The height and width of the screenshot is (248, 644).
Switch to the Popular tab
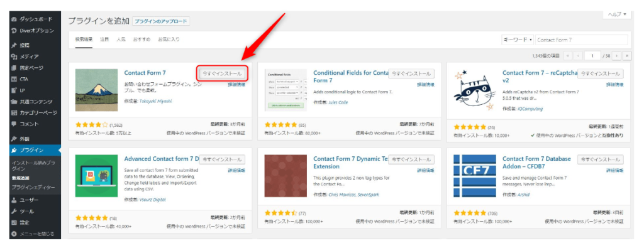121,40
